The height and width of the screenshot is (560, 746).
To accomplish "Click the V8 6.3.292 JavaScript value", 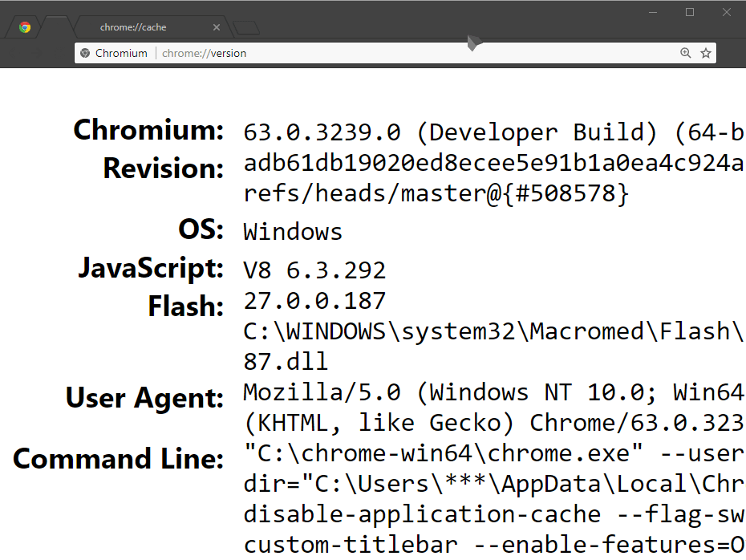I will pyautogui.click(x=314, y=270).
